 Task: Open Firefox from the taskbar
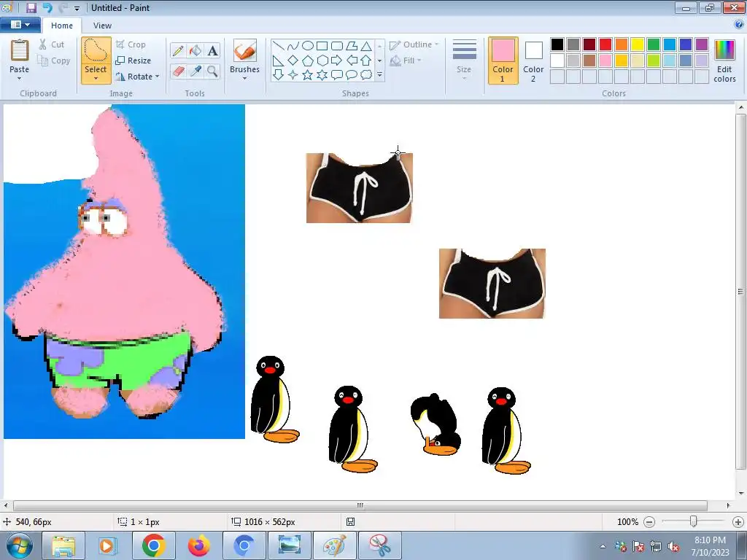point(198,545)
